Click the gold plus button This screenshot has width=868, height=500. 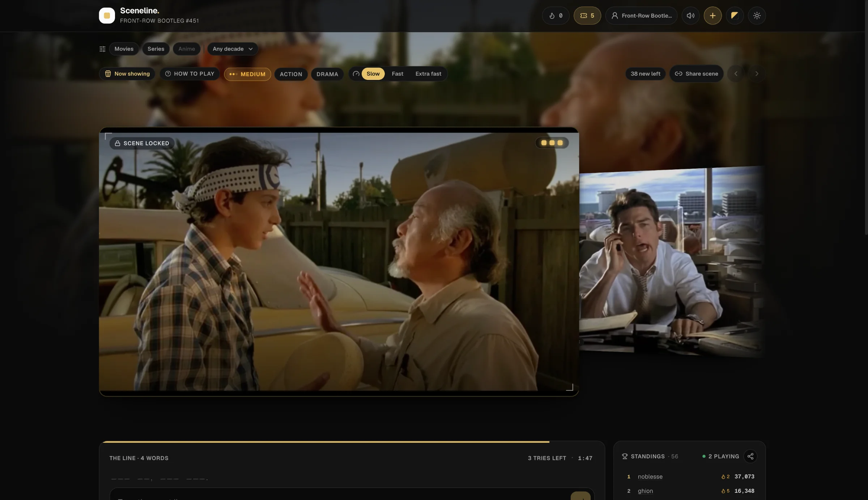pos(712,16)
